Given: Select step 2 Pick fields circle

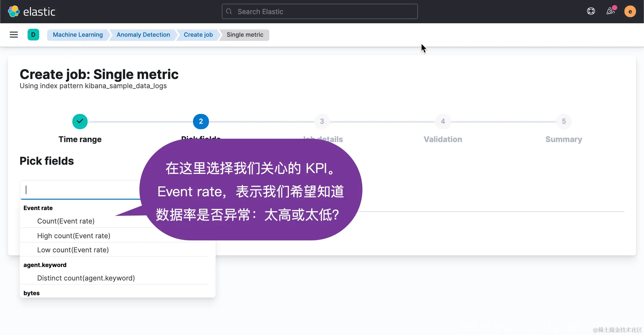Looking at the screenshot, I should pos(201,122).
